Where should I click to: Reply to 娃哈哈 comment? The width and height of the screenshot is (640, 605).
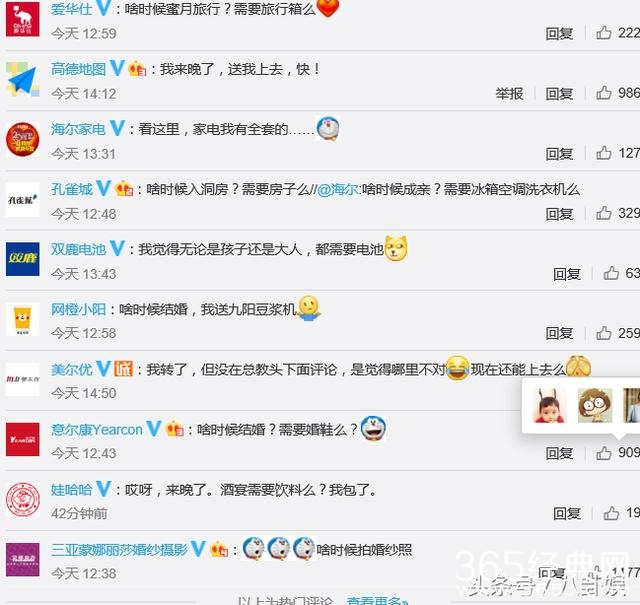(x=567, y=513)
